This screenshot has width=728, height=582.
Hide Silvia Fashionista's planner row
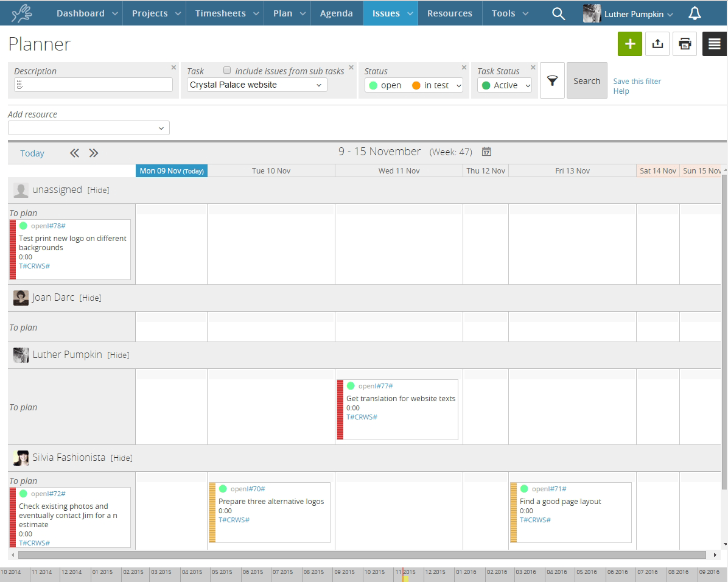[121, 458]
